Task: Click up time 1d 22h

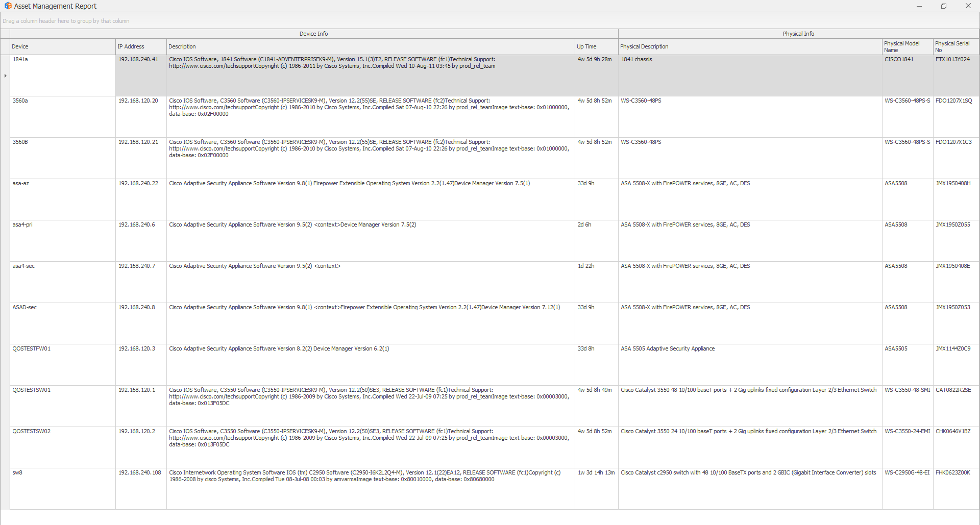Action: [597, 282]
